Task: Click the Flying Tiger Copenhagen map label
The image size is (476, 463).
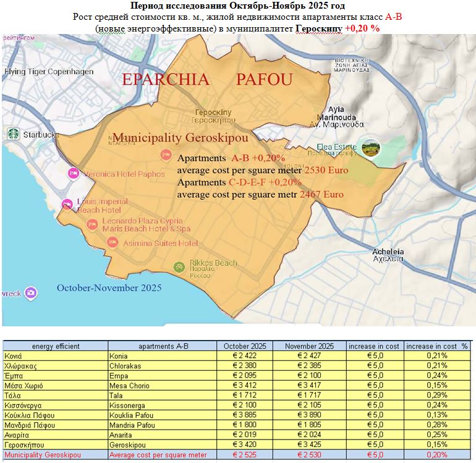Action: [49, 72]
